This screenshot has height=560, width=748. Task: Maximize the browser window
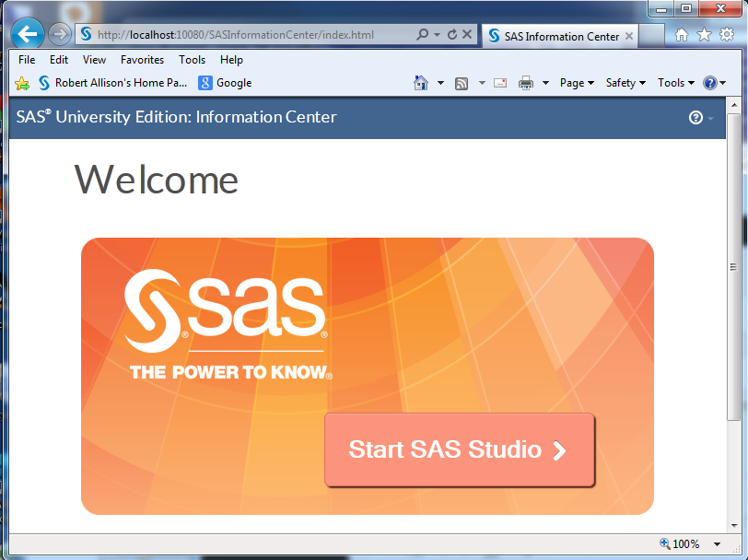click(686, 9)
